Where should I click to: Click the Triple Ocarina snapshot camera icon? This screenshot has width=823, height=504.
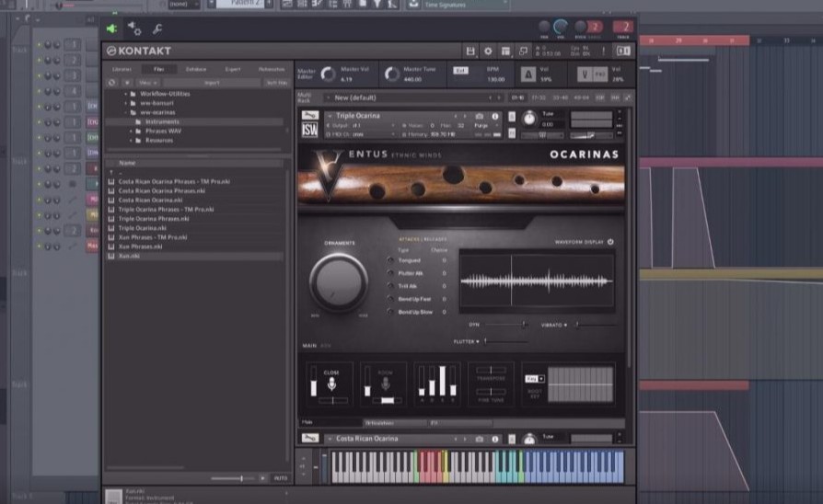coord(480,116)
